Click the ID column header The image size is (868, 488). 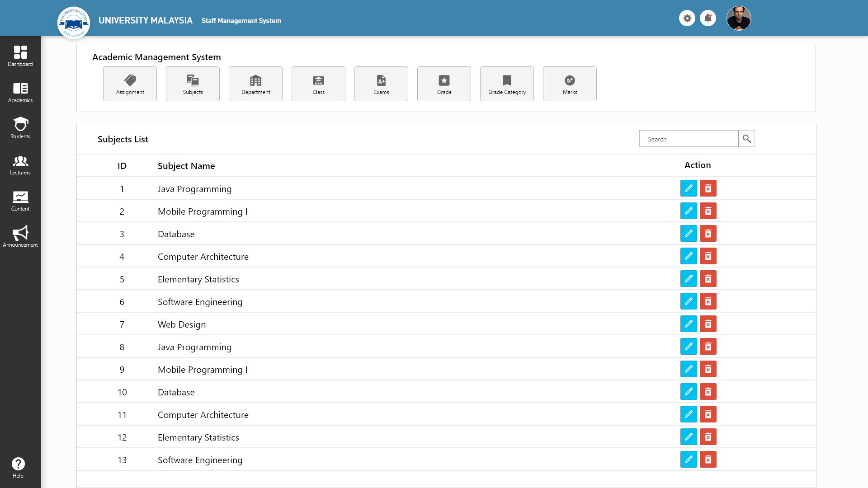point(122,166)
